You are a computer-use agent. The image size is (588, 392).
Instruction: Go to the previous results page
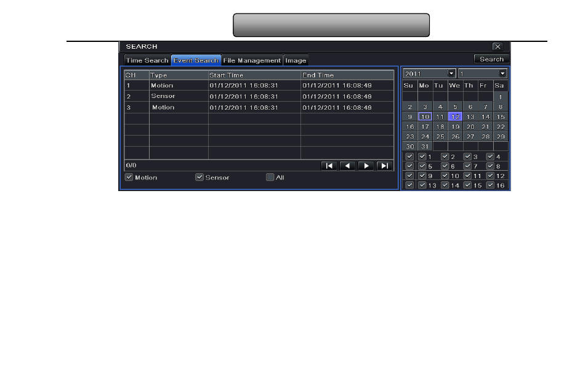pos(347,166)
